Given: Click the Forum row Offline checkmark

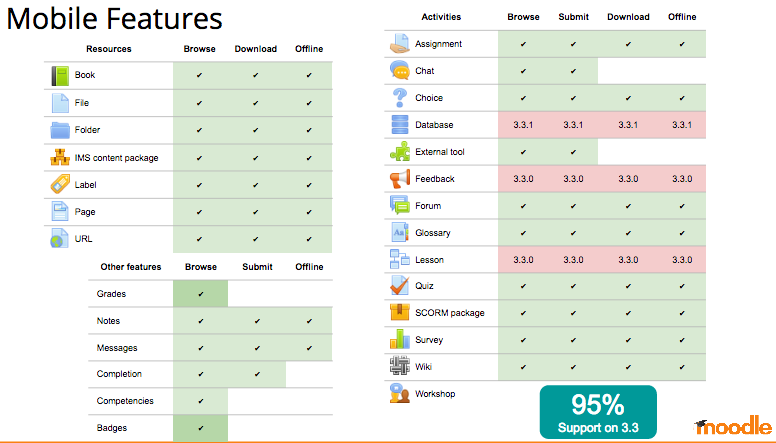Looking at the screenshot, I should click(x=682, y=206).
